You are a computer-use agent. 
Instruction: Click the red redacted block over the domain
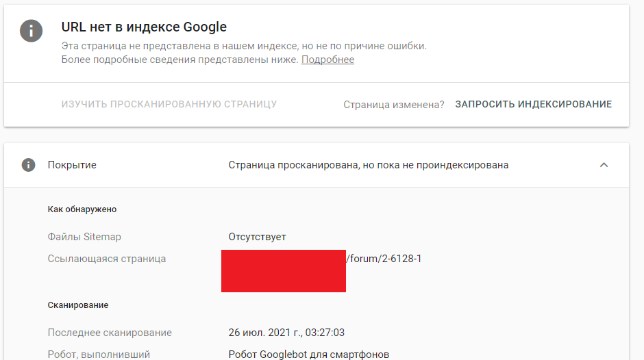point(283,271)
